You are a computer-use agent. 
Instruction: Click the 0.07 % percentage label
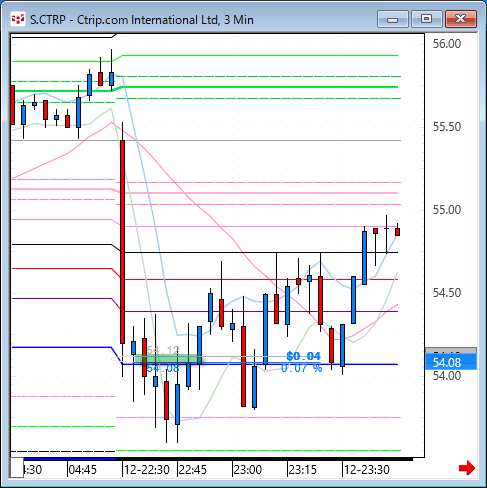tap(302, 368)
